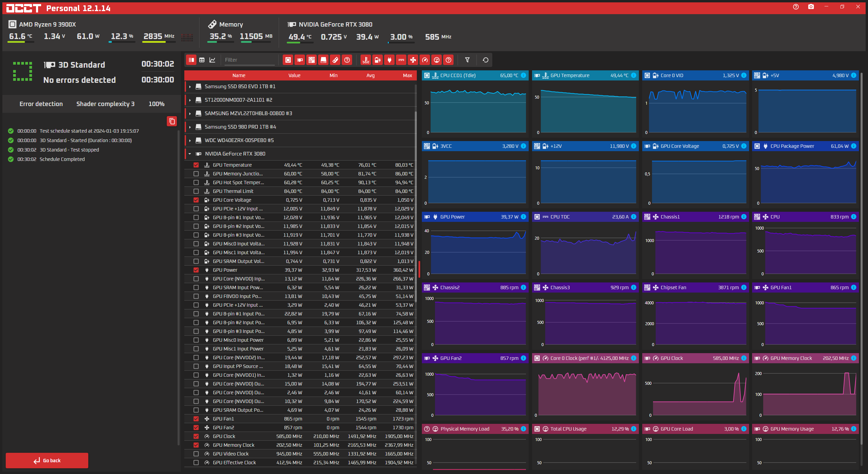Switch to the graphs-only view
868x474 pixels.
212,60
